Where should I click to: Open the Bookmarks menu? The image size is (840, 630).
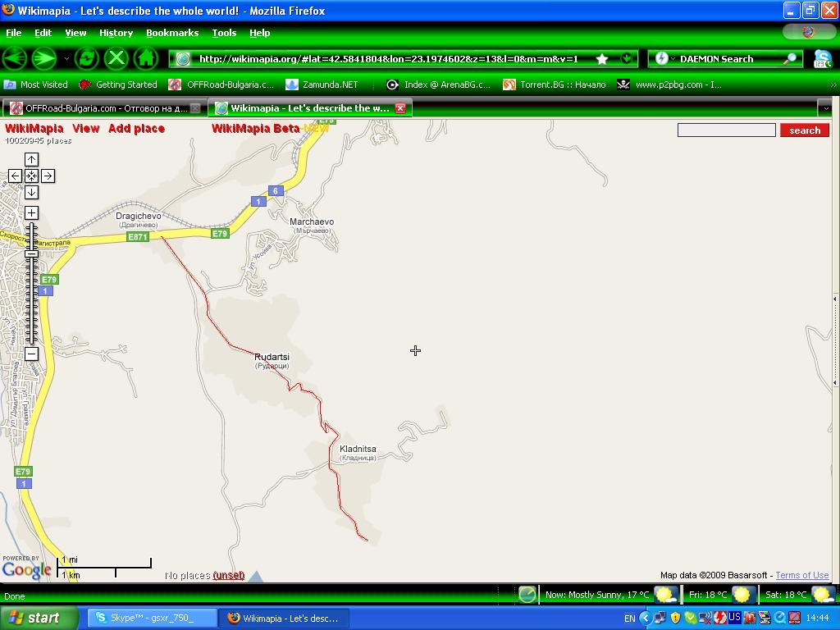172,33
